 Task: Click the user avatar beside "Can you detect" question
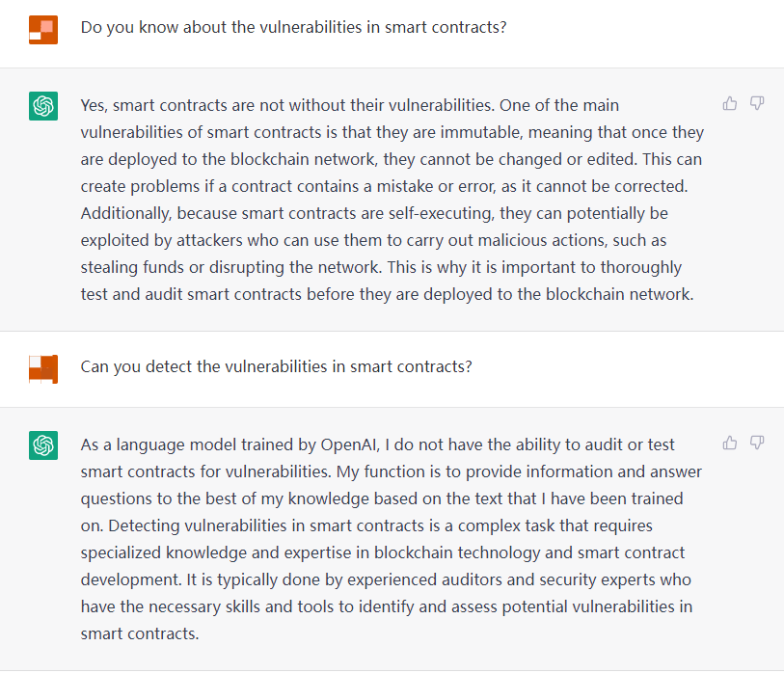(x=43, y=367)
